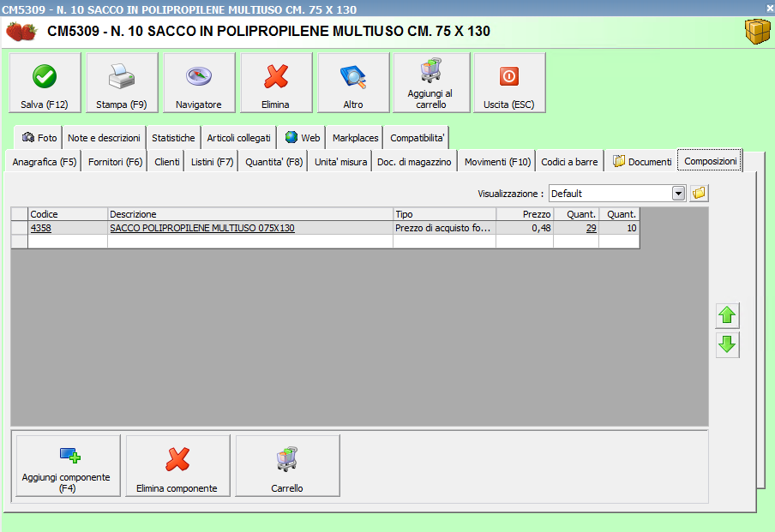Screen dimensions: 775x532
Task: Click the quantity cell showing 10
Action: point(619,228)
